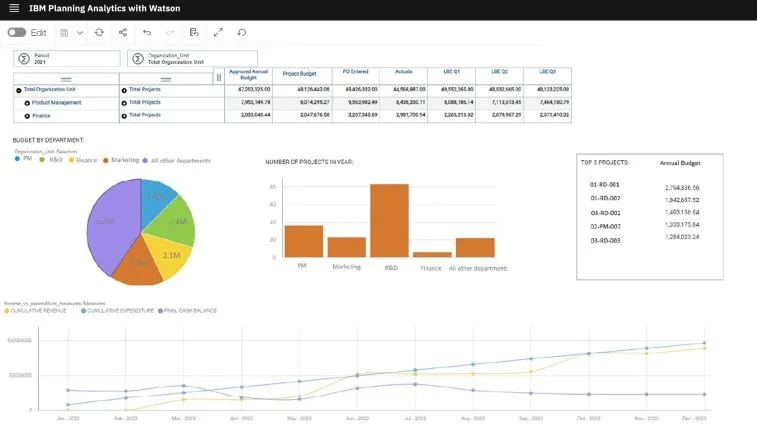This screenshot has width=757, height=425.
Task: Click the PM legend color dot
Action: click(17, 158)
